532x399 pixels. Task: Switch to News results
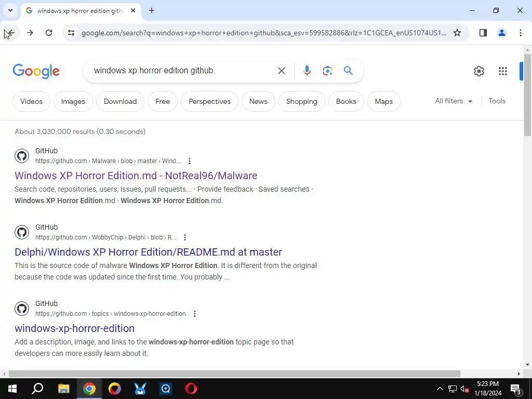(x=258, y=101)
